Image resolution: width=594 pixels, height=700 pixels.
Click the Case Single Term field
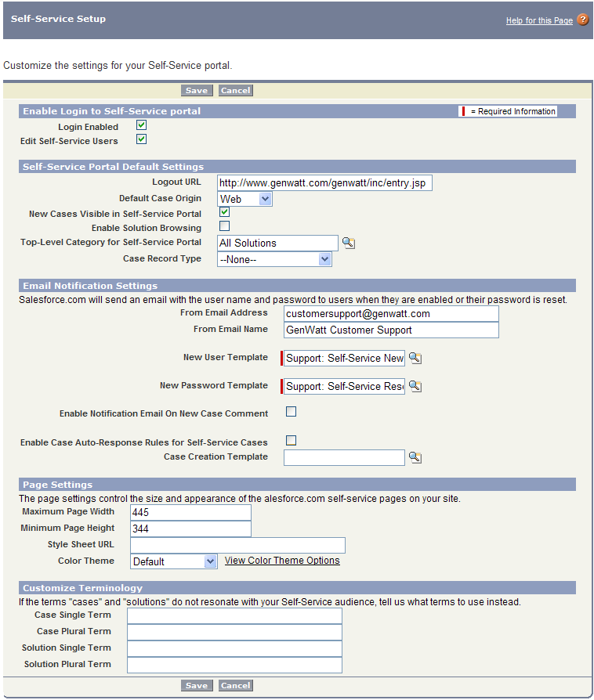(235, 615)
